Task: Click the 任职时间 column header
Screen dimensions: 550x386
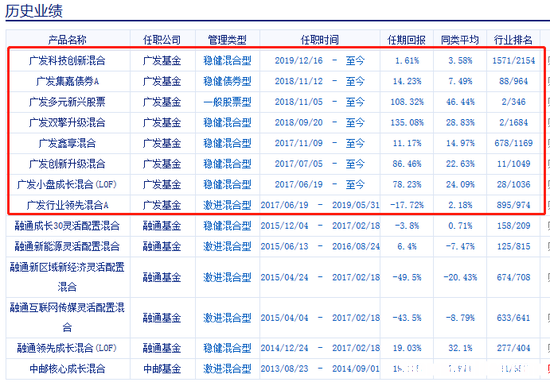Action: 320,40
